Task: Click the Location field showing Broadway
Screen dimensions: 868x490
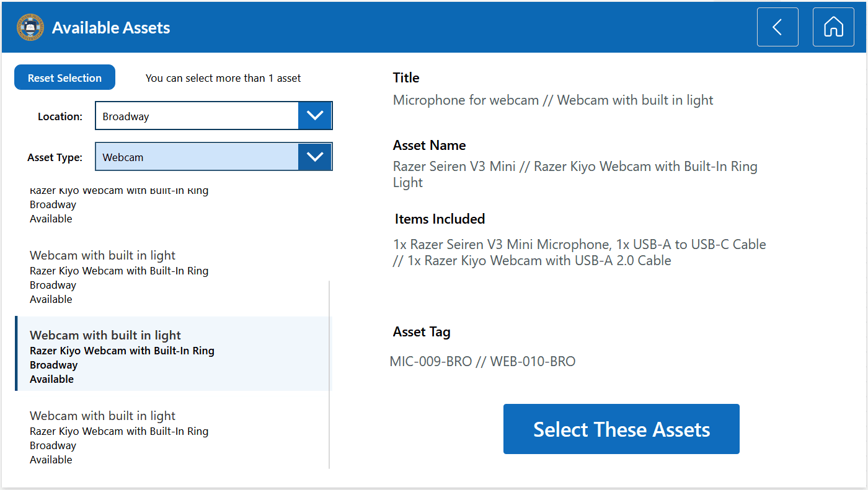Action: pyautogui.click(x=197, y=116)
